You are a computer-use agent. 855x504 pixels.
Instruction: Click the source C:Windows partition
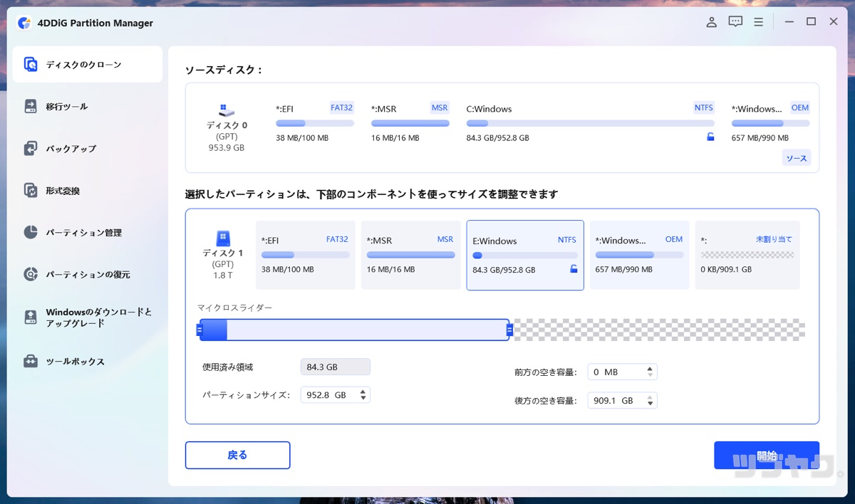point(590,123)
